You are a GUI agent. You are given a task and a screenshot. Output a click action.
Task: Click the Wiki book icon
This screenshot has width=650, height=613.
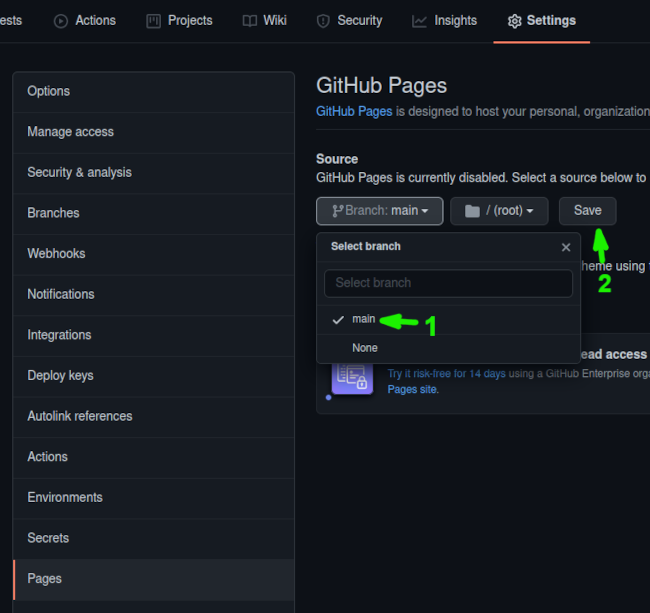click(250, 21)
